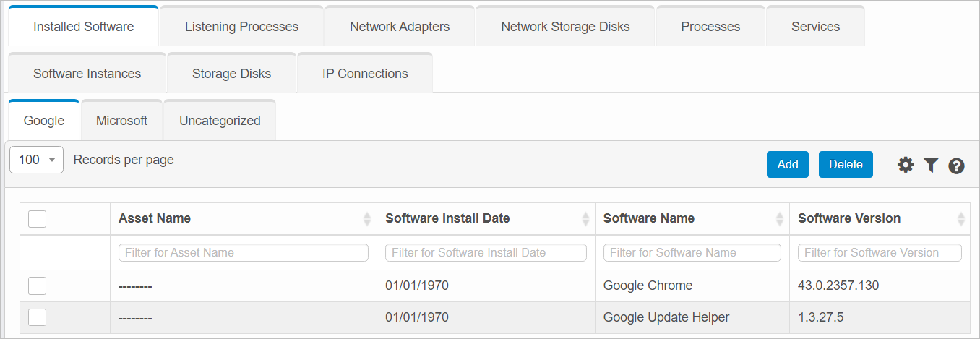This screenshot has height=339, width=980.
Task: Sort by Asset Name column arrows
Action: 367,219
